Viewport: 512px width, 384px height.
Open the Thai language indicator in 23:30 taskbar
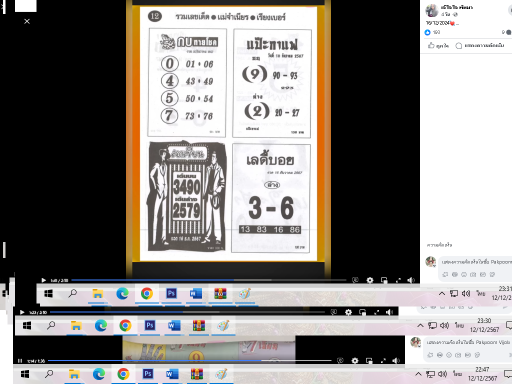(x=459, y=325)
